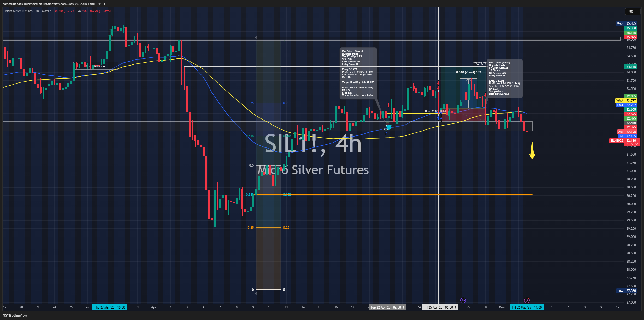Select the right-side 0.382 Fibonacci level label
644x320 pixels.
(x=287, y=194)
